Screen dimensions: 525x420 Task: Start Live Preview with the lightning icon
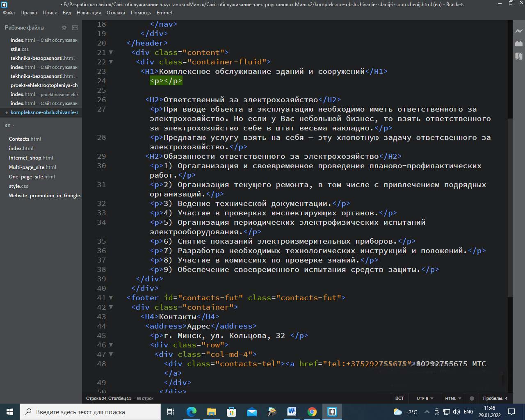point(519,31)
